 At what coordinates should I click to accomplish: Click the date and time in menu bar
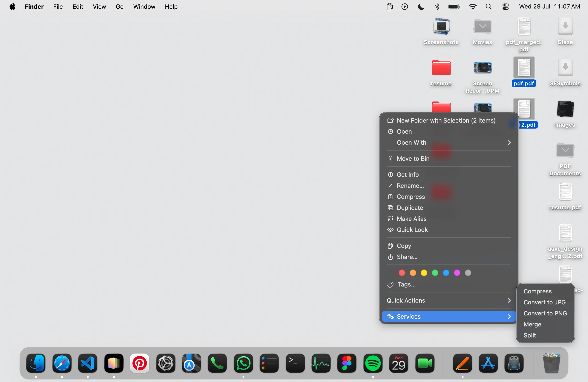(x=549, y=7)
